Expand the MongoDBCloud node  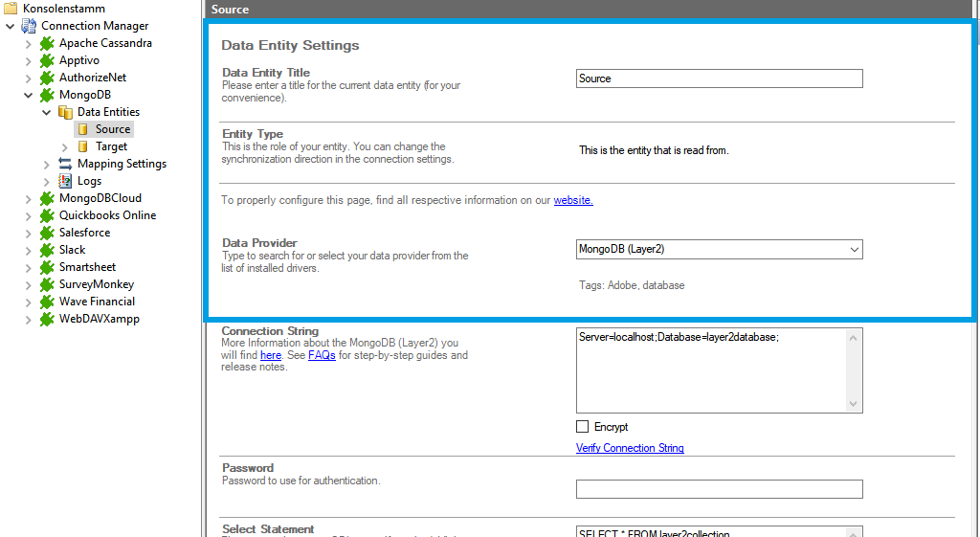coord(28,199)
